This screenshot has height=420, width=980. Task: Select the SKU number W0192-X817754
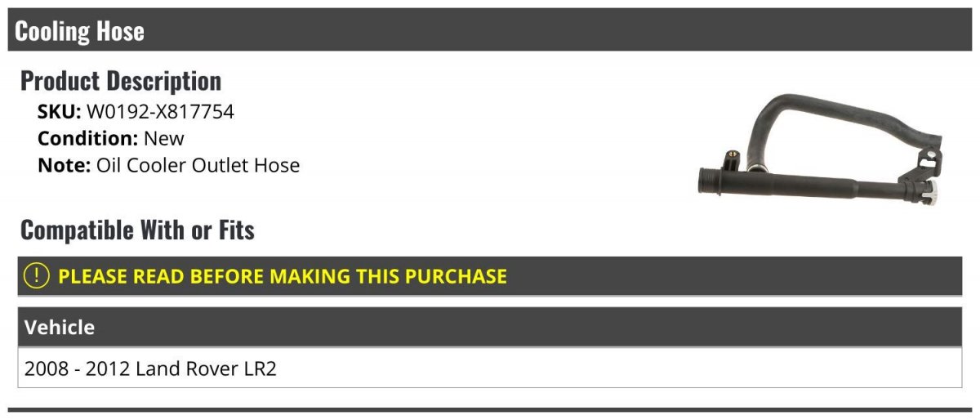pos(160,112)
